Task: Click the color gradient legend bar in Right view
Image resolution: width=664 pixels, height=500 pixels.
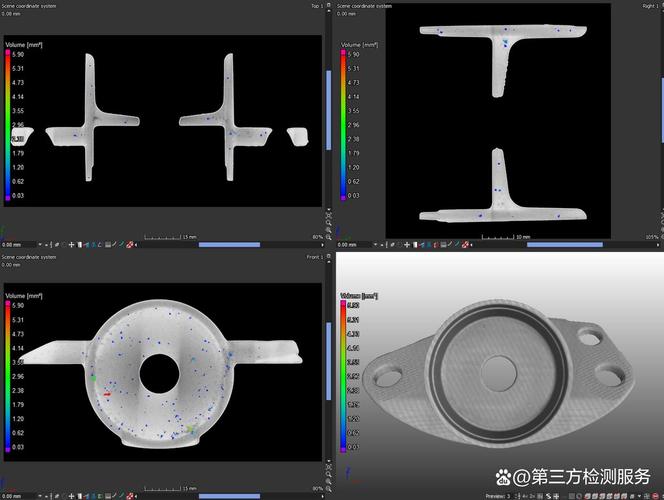Action: click(x=343, y=125)
